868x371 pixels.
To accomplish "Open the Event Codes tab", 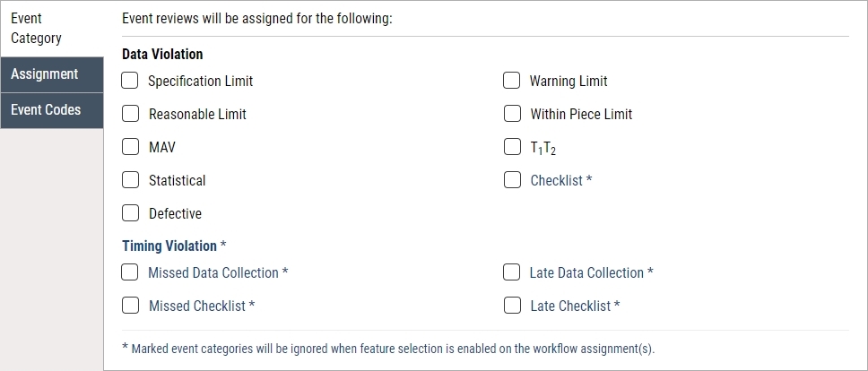I will click(52, 110).
